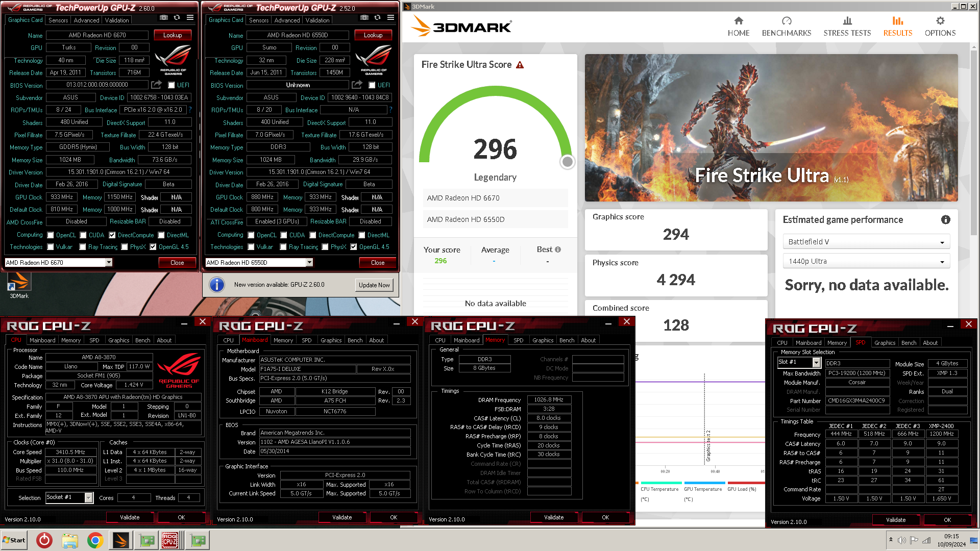
Task: Open Validation tab in GPU-Z 2.60.0
Action: 117,20
